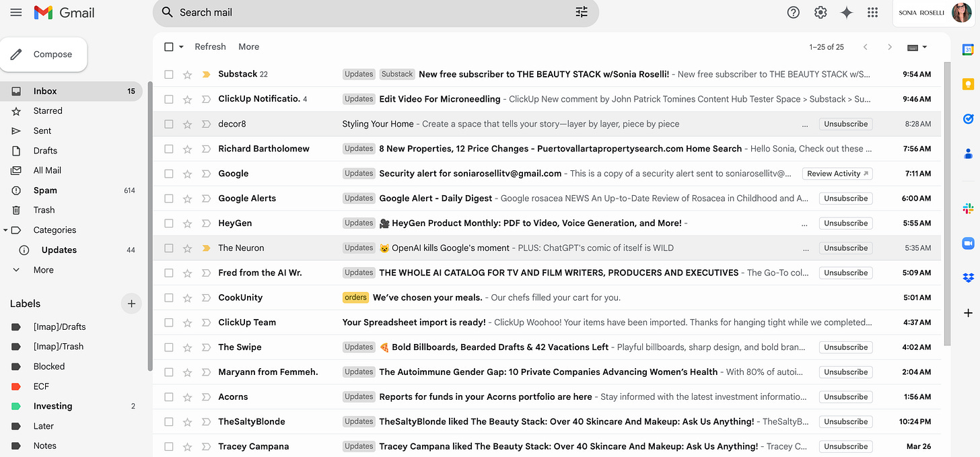Collapse the Categories section arrow
Screen dimensions: 980x457
click(6, 230)
